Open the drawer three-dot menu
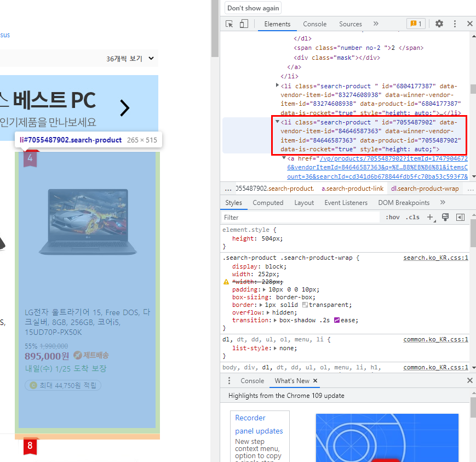 (x=229, y=380)
